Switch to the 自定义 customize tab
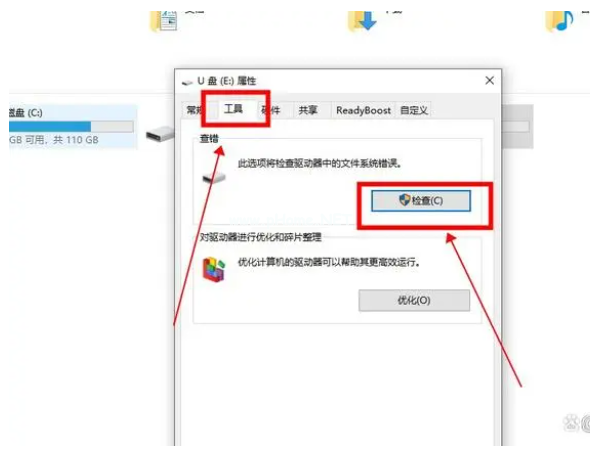The image size is (590, 457). point(414,110)
